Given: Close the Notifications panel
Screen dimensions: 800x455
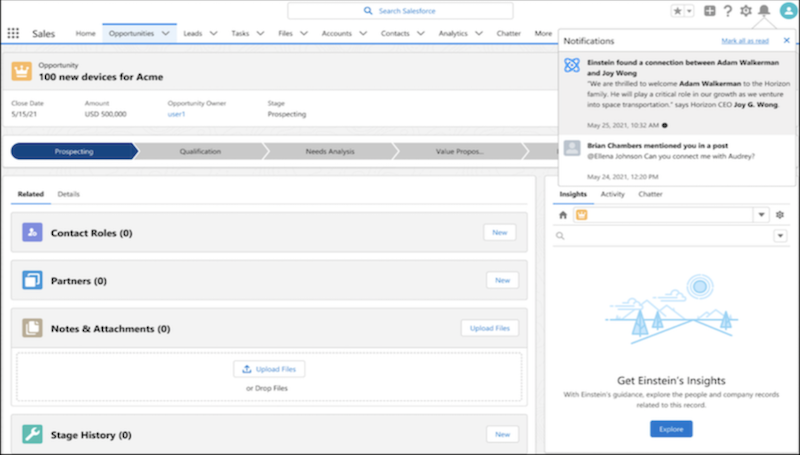Looking at the screenshot, I should tap(787, 40).
